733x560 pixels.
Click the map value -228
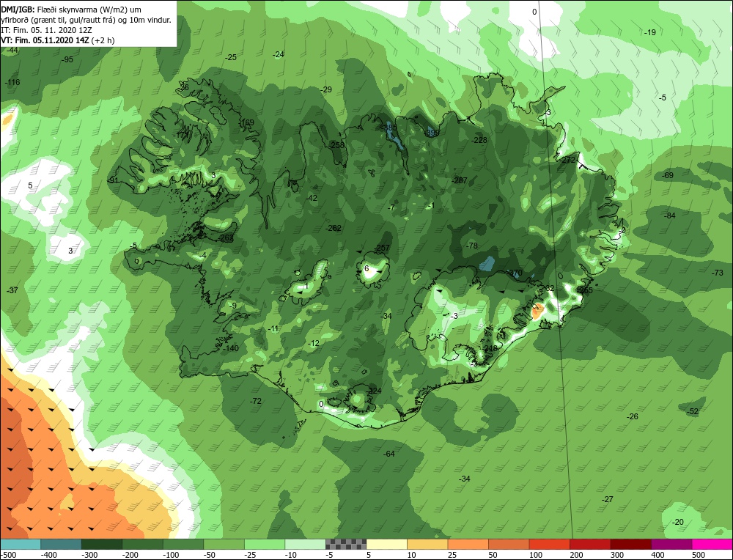click(479, 140)
